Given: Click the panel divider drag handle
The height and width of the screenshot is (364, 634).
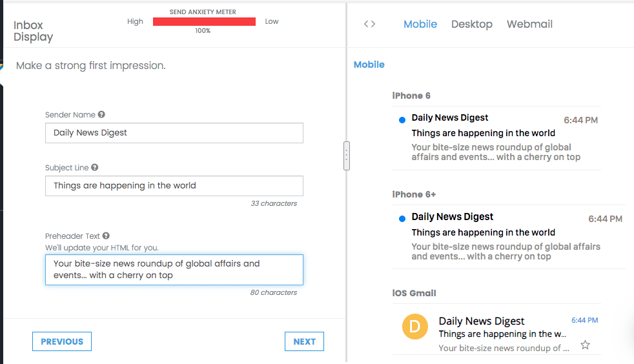Looking at the screenshot, I should [x=347, y=156].
